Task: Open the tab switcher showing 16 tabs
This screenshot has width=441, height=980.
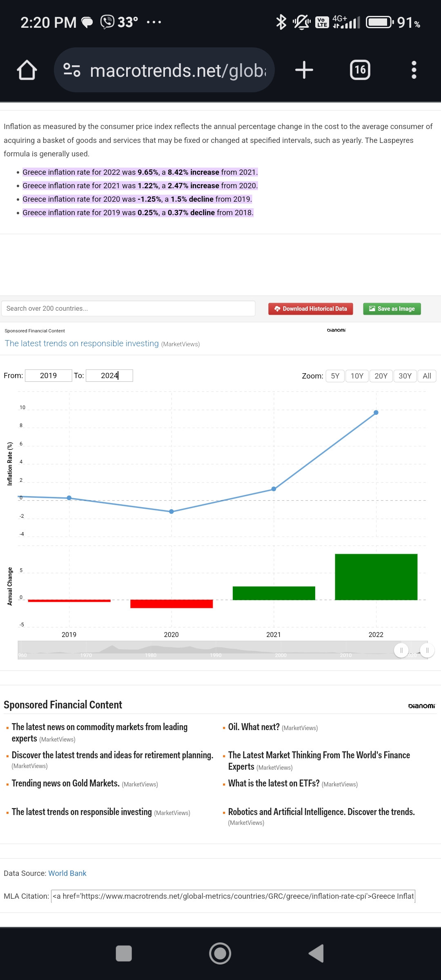Action: 360,70
